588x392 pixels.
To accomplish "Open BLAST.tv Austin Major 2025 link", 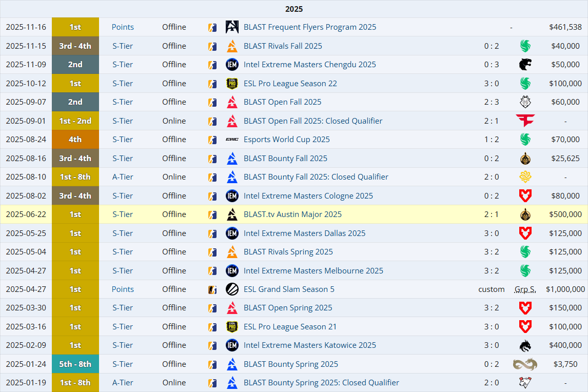I will [x=292, y=214].
